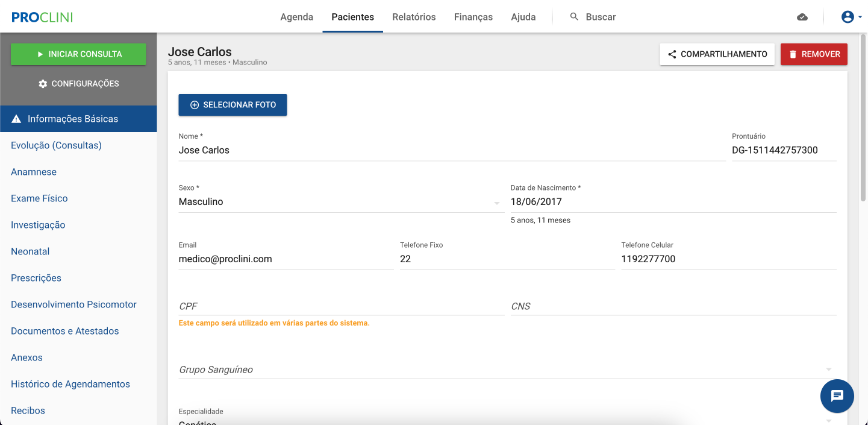Image resolution: width=868 pixels, height=425 pixels.
Task: Click the share icon on Compartilhamento
Action: coord(672,54)
